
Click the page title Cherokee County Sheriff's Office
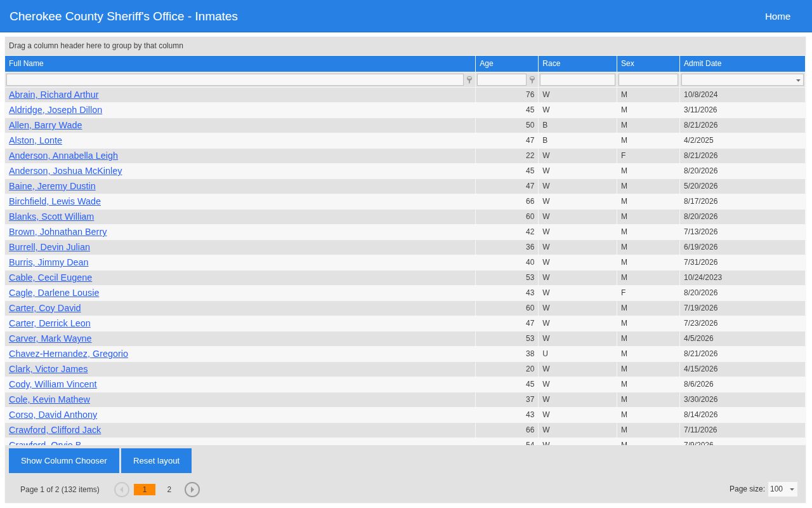point(124,17)
